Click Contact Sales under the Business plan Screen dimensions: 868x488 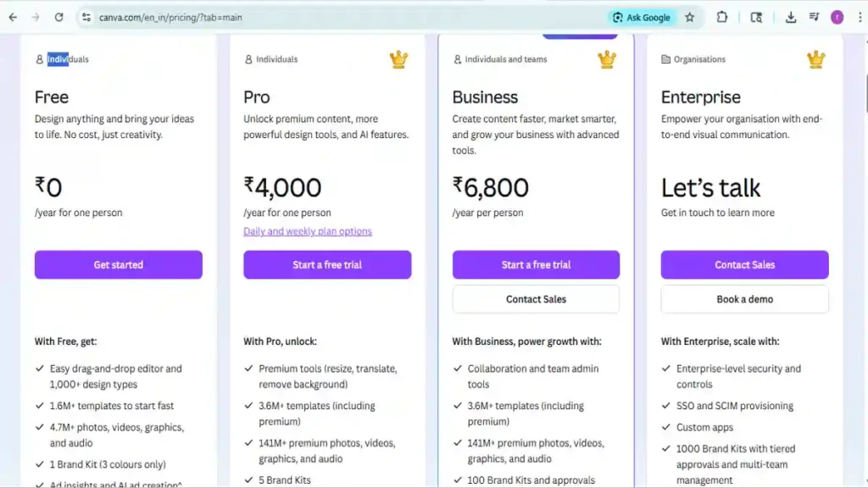click(536, 299)
